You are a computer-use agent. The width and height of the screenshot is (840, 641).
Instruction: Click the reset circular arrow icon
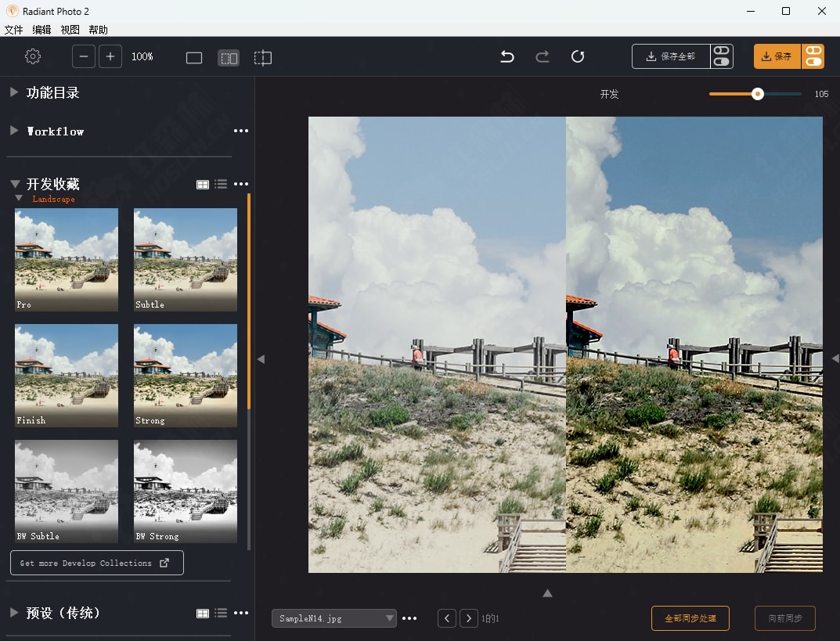pos(578,56)
